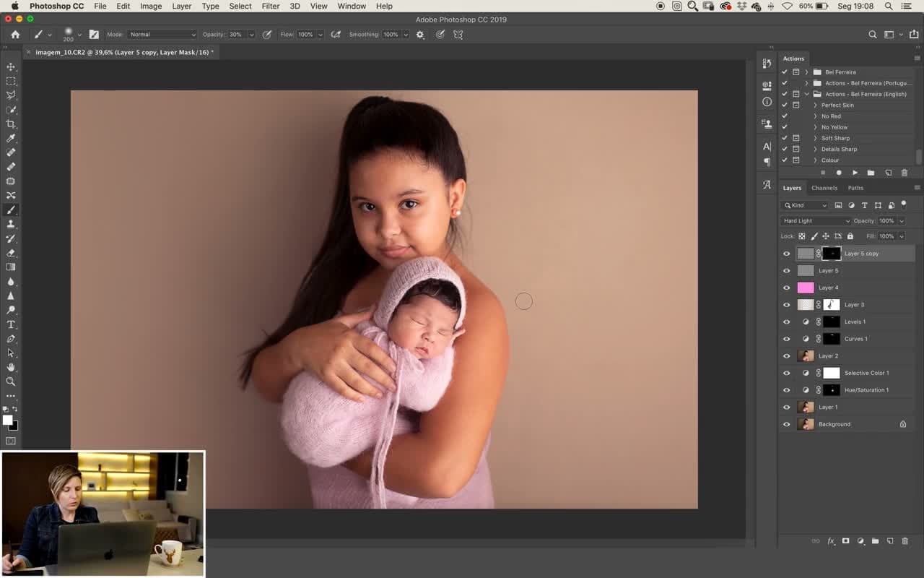Delete the selected layer
924x578 pixels.
click(x=905, y=540)
